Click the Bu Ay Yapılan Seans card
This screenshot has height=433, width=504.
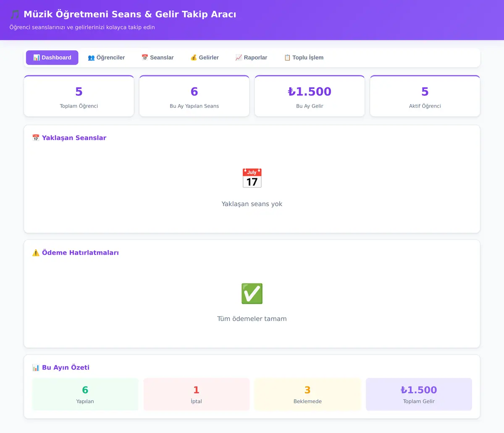[194, 96]
